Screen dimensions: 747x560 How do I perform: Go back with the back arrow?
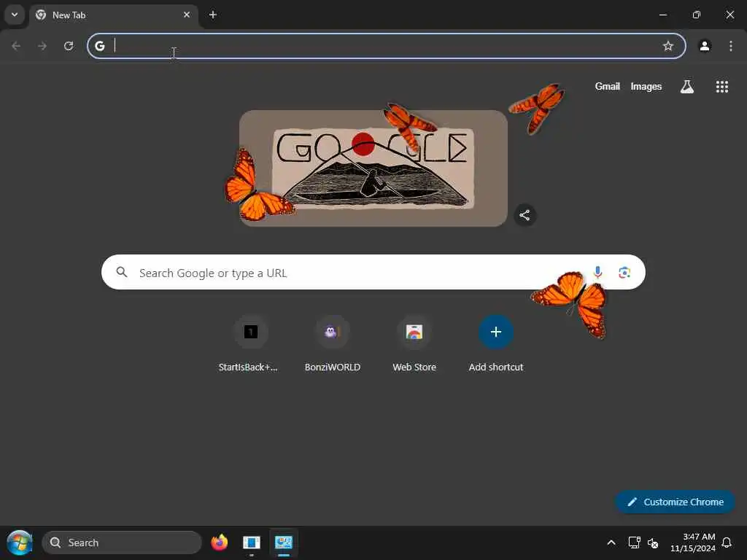(x=16, y=46)
